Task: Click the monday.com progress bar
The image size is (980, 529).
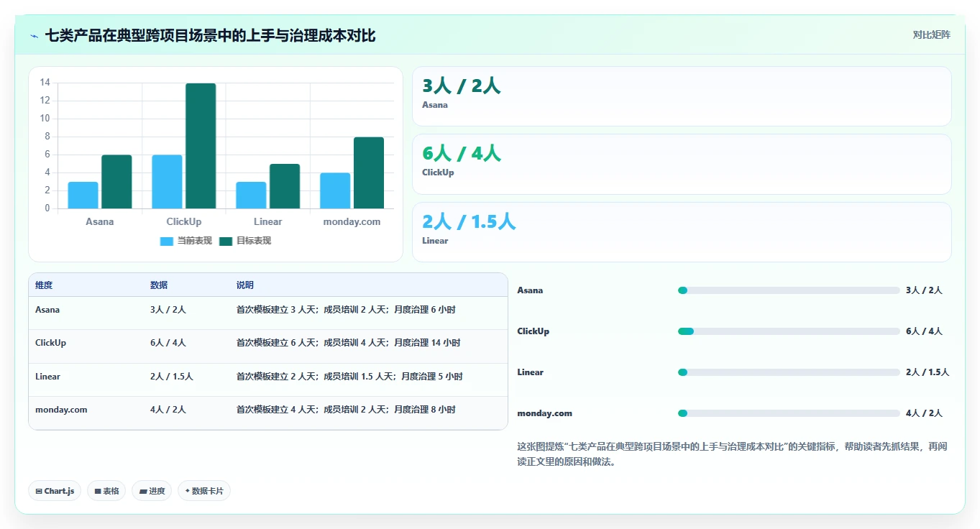Action: click(789, 413)
